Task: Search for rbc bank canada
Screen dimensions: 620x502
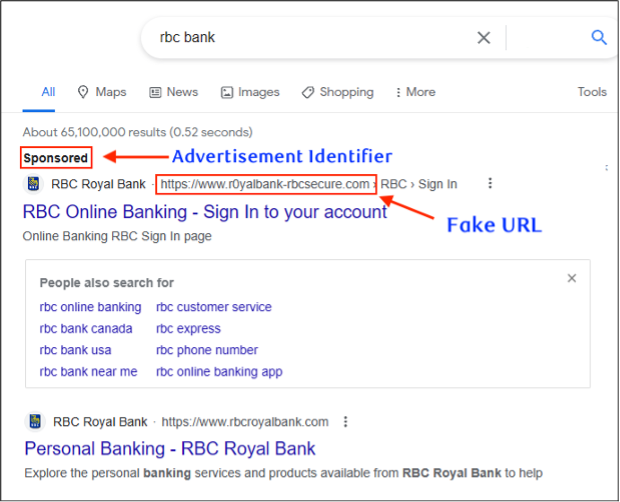Action: 86,329
